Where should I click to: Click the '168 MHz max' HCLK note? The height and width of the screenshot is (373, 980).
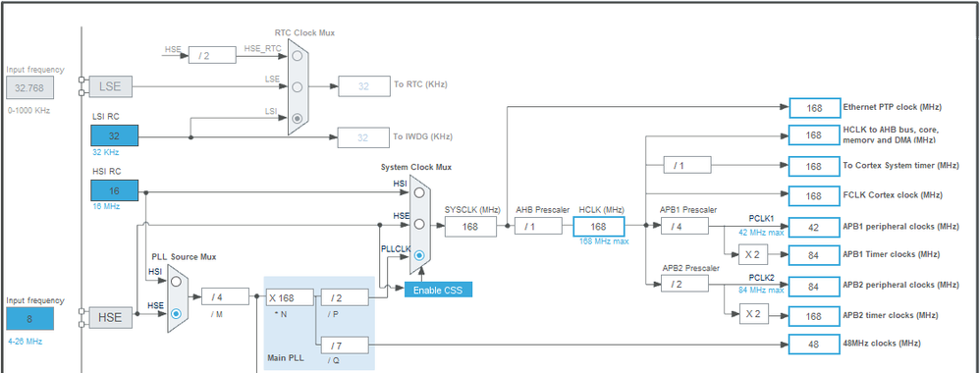[603, 241]
